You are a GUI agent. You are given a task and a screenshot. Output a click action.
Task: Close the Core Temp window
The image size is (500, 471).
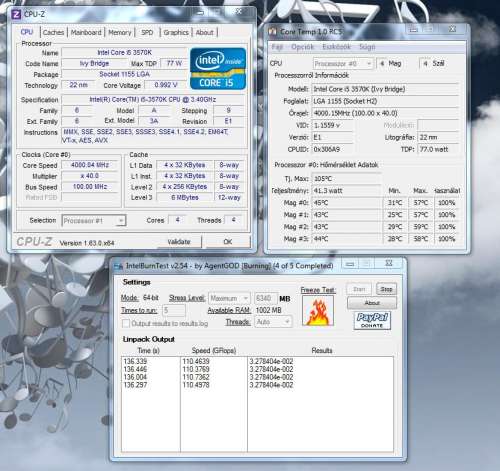(452, 29)
